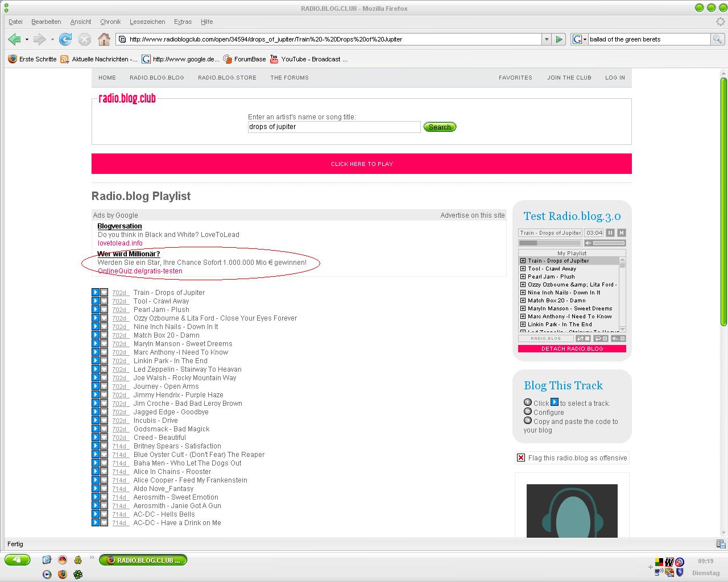Open the search engine selector dropdown
This screenshot has width=728, height=582.
[584, 39]
